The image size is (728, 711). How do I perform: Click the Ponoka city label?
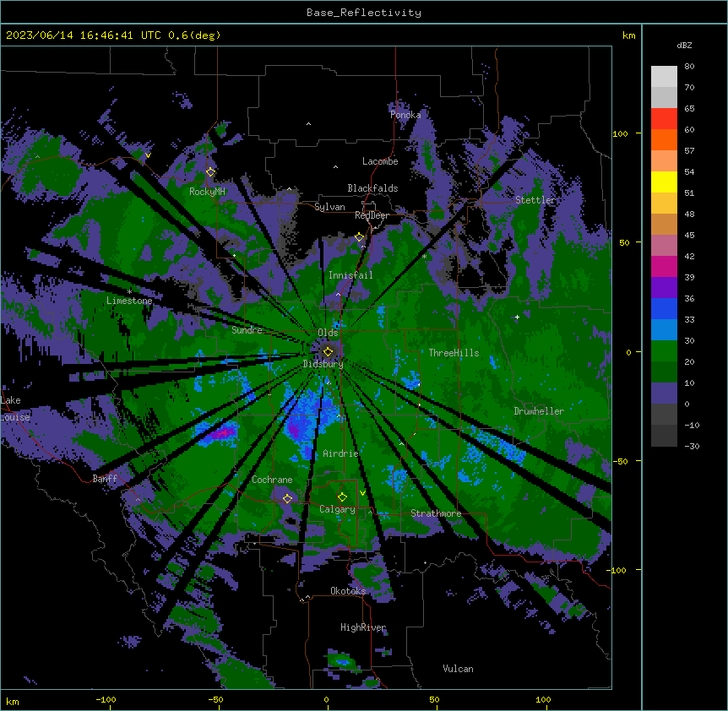click(405, 115)
